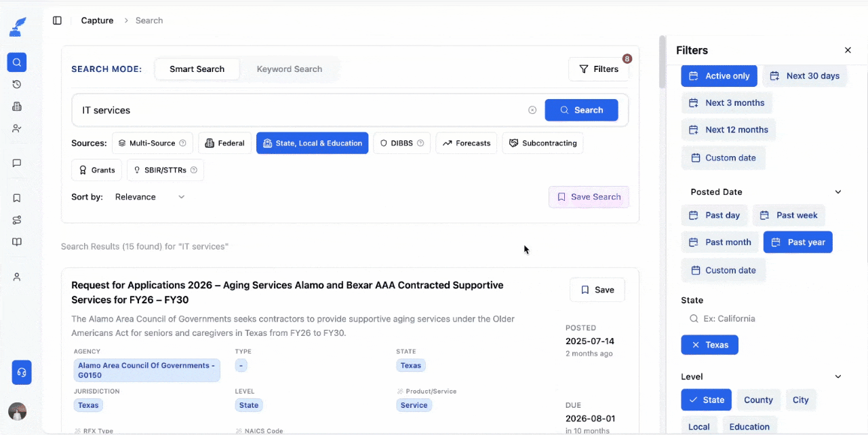Open the Capture breadcrumb menu item

(x=97, y=20)
